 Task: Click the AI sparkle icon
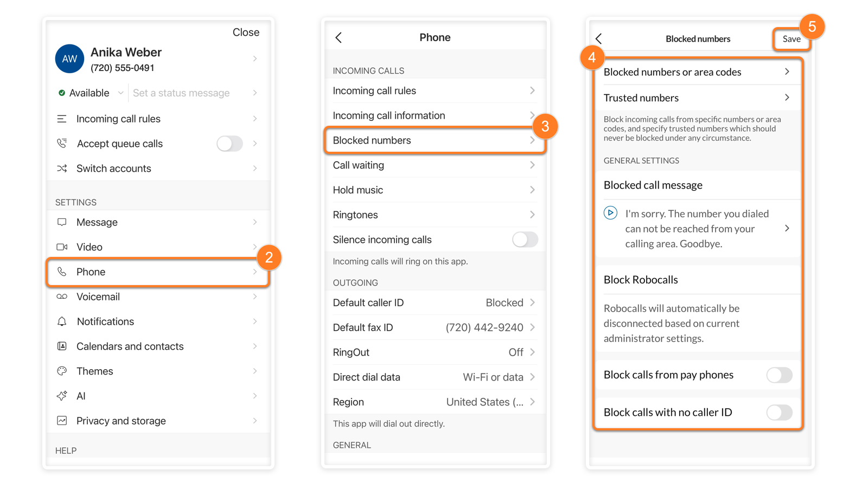(x=62, y=396)
